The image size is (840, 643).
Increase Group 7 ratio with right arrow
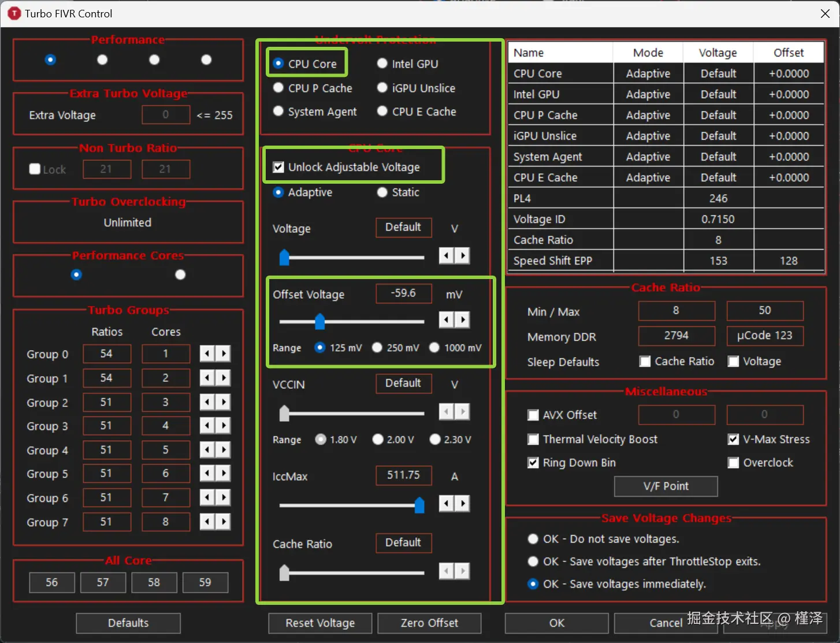pos(223,522)
